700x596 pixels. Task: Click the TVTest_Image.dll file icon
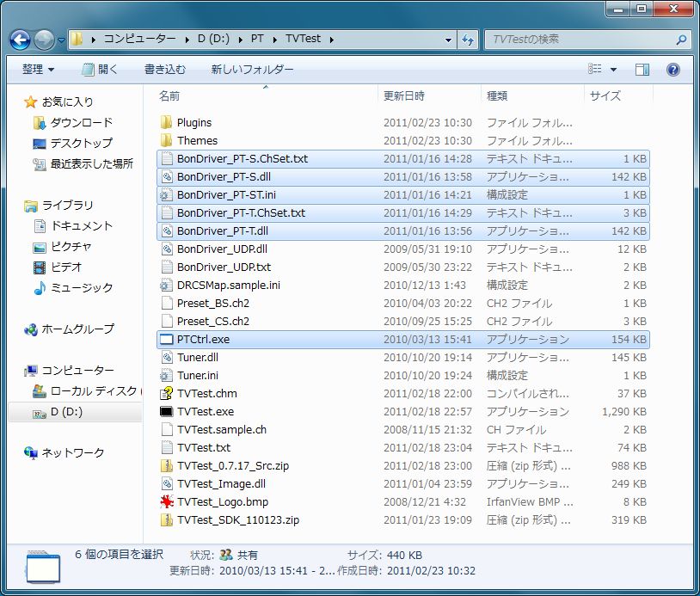[167, 484]
